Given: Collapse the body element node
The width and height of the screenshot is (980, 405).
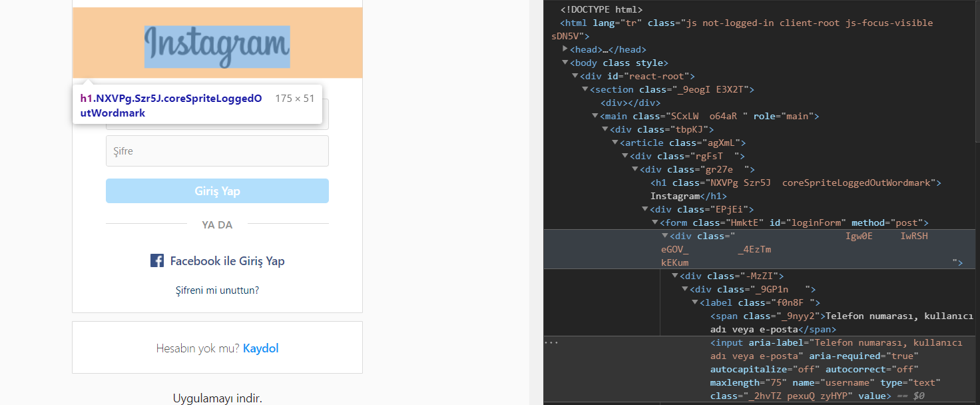Looking at the screenshot, I should pyautogui.click(x=565, y=62).
